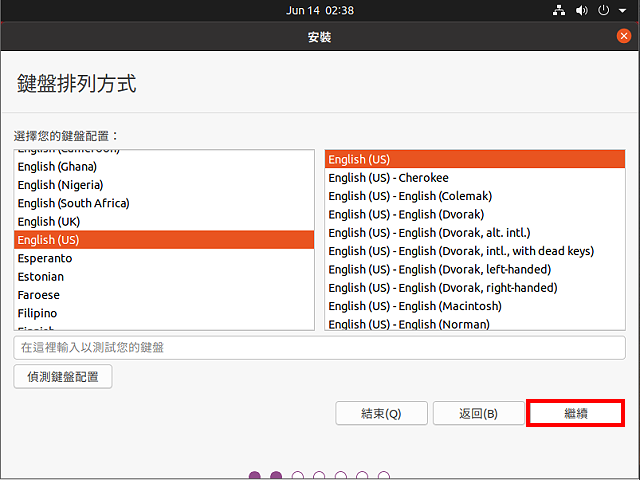
Task: Select English (US) - English (Macintosh) variant
Action: point(415,306)
